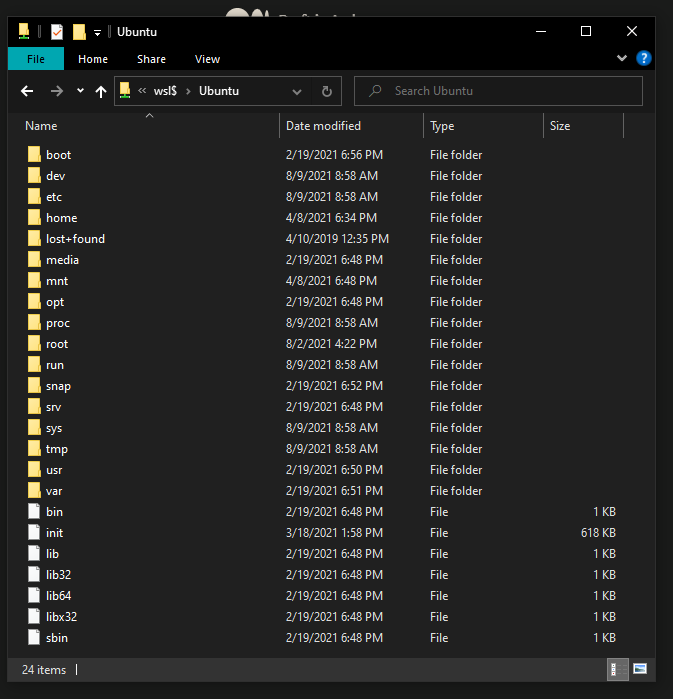Image resolution: width=673 pixels, height=699 pixels.
Task: Select the usr folder name
Action: point(54,470)
